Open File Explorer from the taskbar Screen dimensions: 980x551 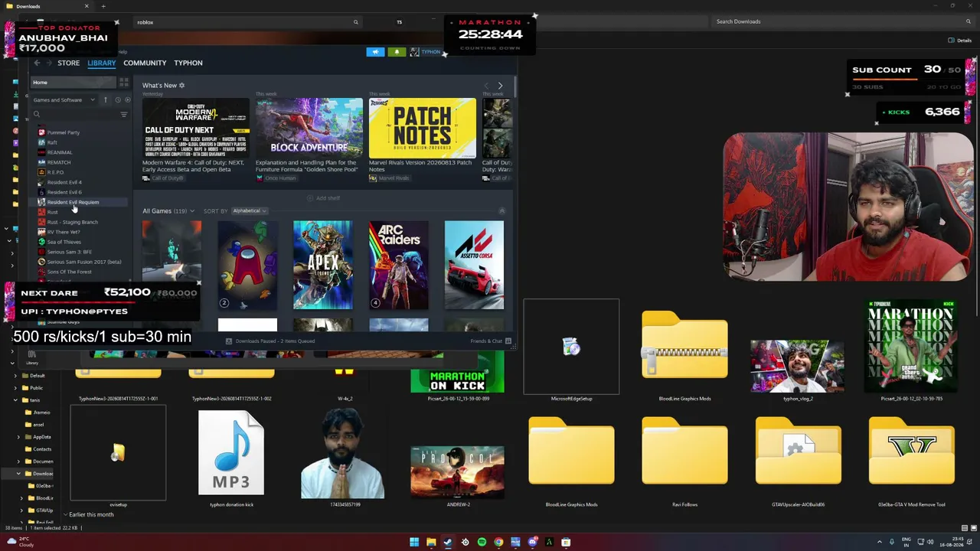pyautogui.click(x=431, y=543)
